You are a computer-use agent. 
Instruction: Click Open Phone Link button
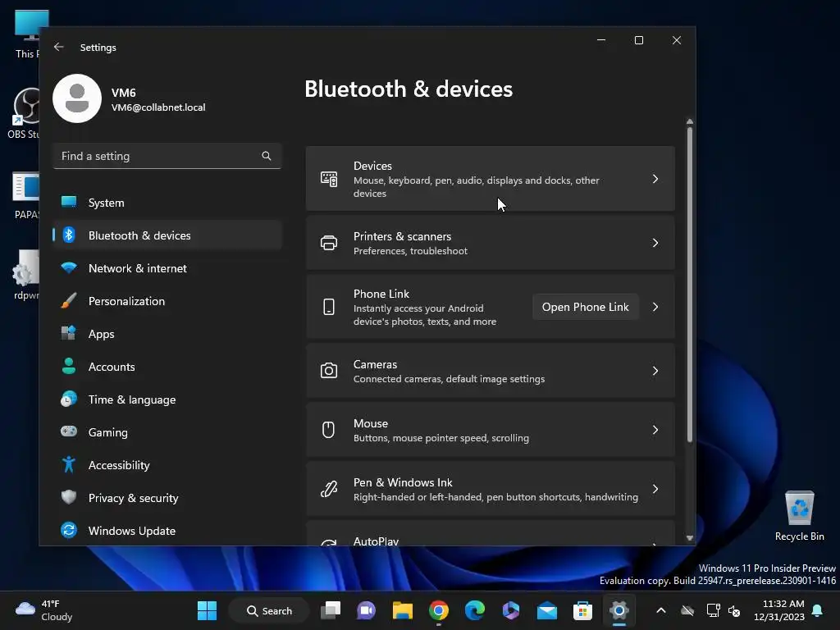click(x=585, y=307)
